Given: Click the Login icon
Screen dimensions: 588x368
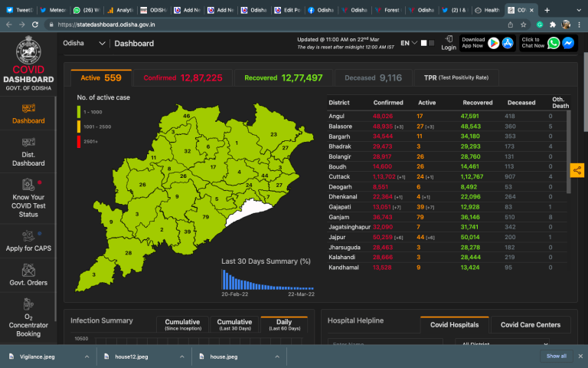Looking at the screenshot, I should tap(449, 43).
